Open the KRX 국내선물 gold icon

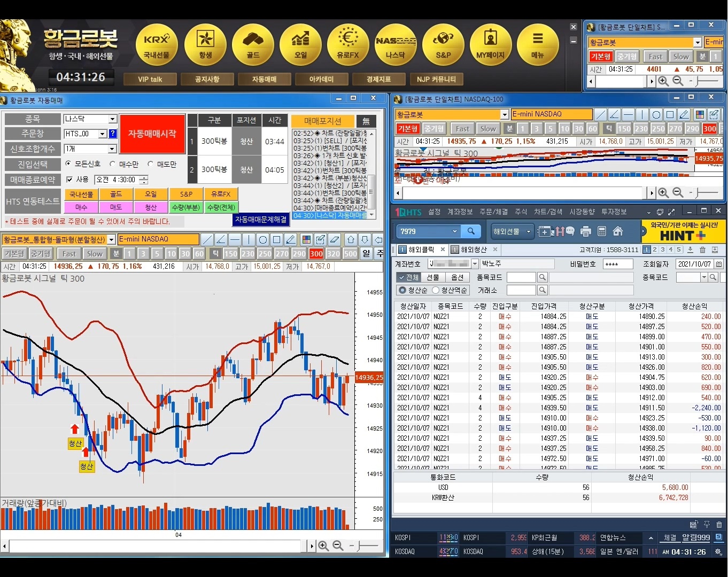click(156, 45)
